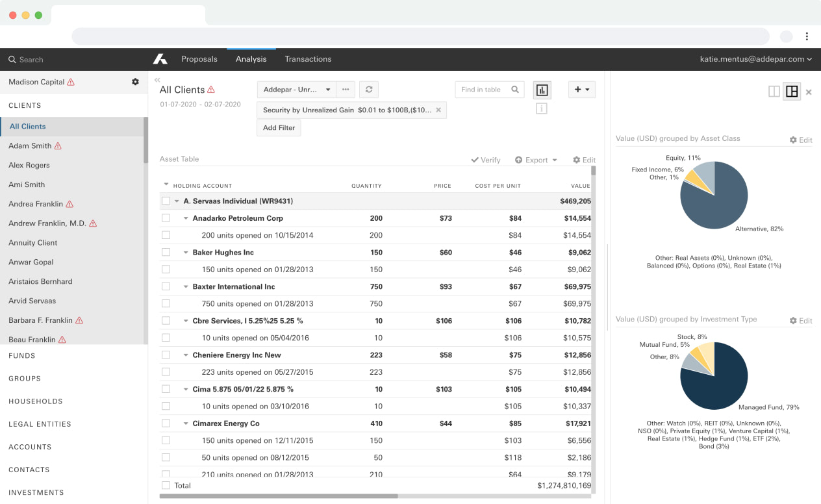Open the Transactions tab
Viewport: 821px width, 504px height.
tap(308, 59)
